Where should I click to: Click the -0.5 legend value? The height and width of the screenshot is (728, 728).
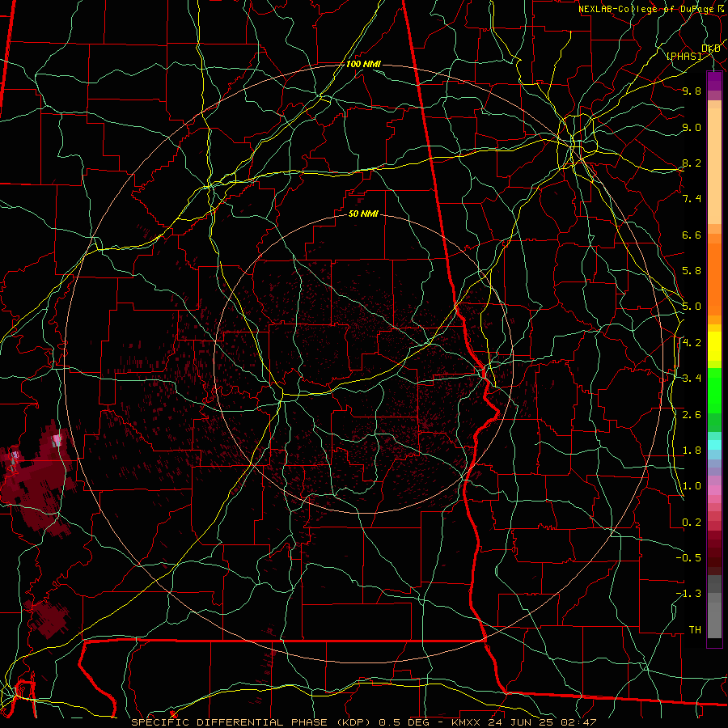tap(688, 558)
